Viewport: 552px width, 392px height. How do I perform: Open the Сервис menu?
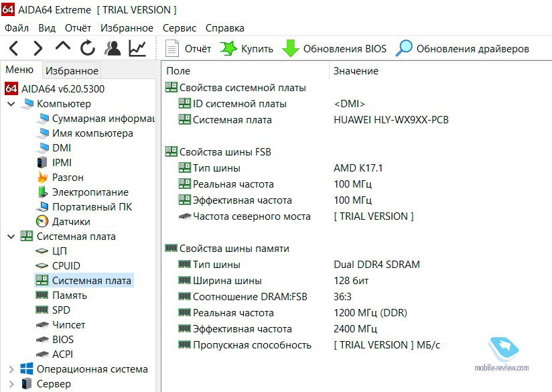pyautogui.click(x=179, y=28)
